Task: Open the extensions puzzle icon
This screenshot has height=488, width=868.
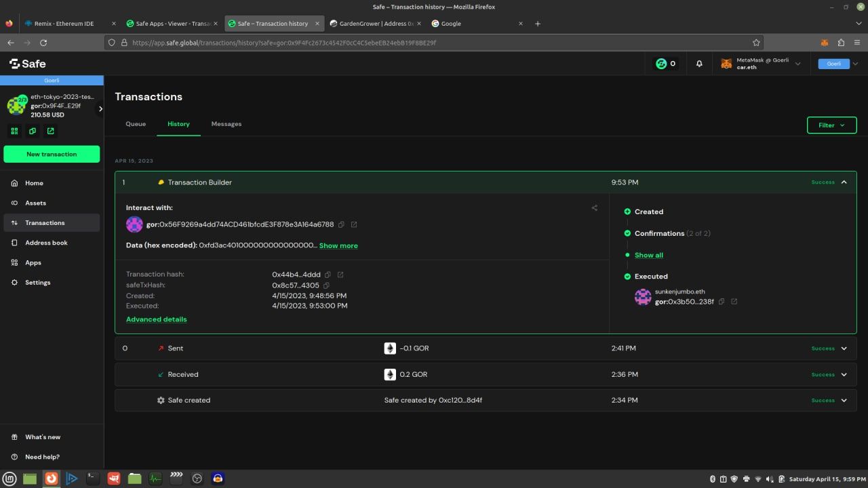Action: 842,42
